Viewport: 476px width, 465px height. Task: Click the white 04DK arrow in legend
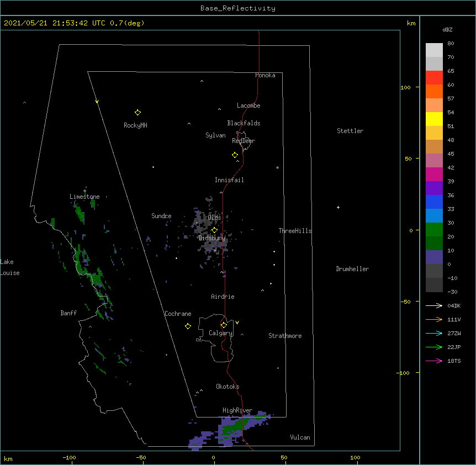pyautogui.click(x=434, y=305)
